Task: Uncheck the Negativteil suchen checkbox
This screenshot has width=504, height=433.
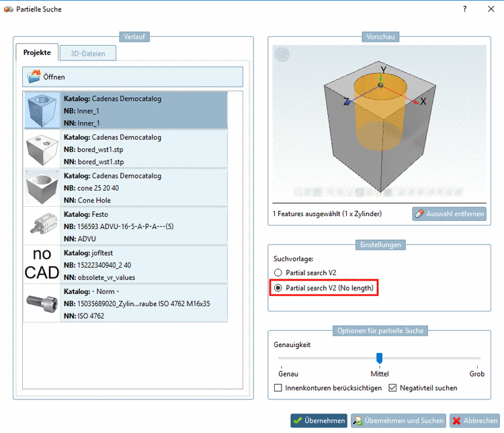Action: pos(392,388)
